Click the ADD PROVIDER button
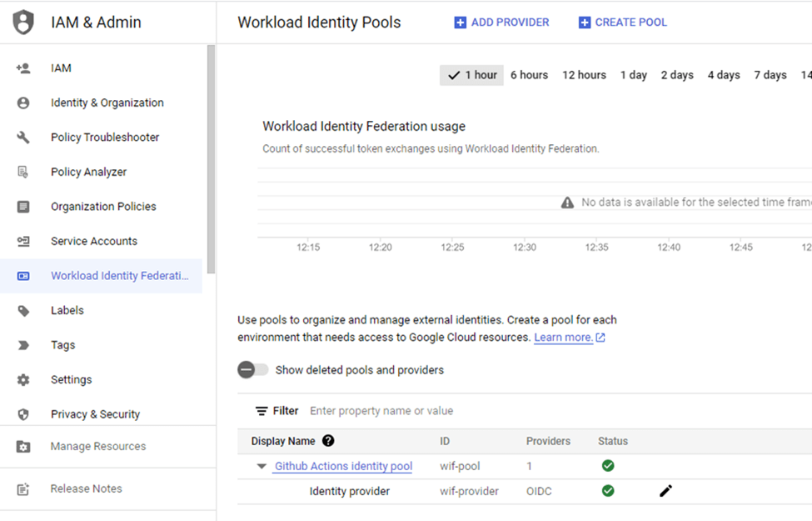This screenshot has height=521, width=812. click(501, 23)
